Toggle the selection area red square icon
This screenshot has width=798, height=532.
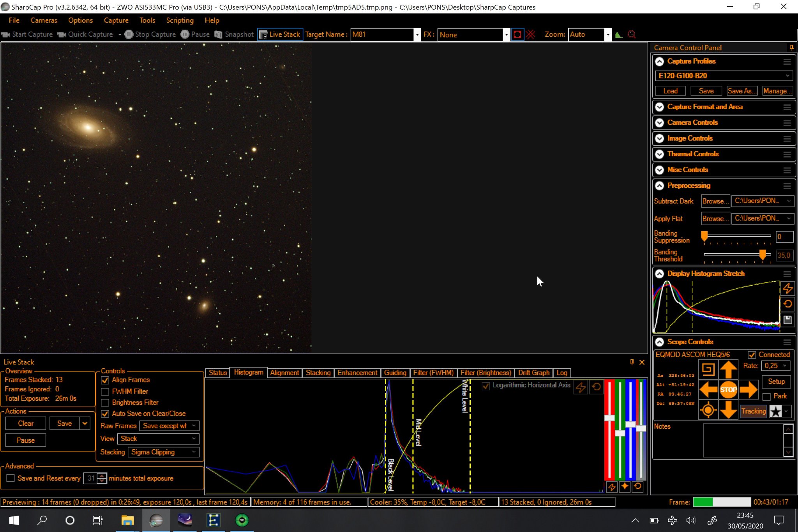click(x=517, y=34)
